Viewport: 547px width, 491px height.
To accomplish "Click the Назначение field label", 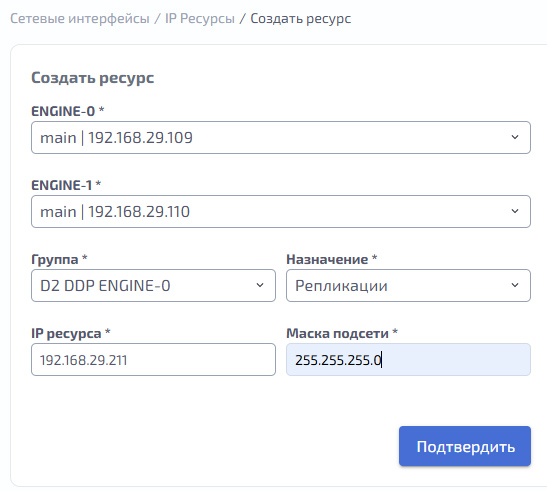I will click(x=332, y=259).
